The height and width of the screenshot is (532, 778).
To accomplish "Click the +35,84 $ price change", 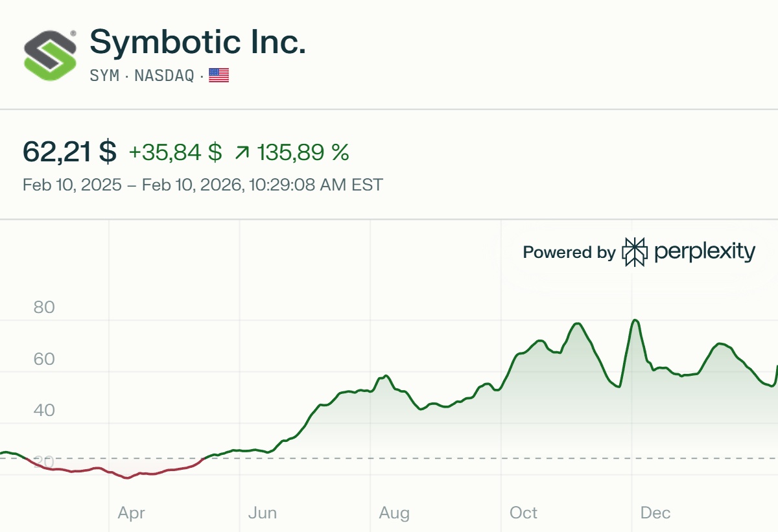I will [x=175, y=152].
